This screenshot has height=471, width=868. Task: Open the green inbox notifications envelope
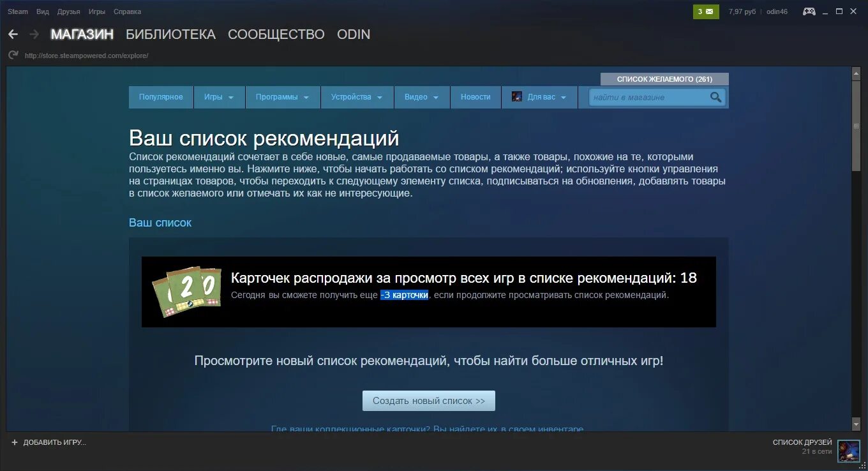706,11
